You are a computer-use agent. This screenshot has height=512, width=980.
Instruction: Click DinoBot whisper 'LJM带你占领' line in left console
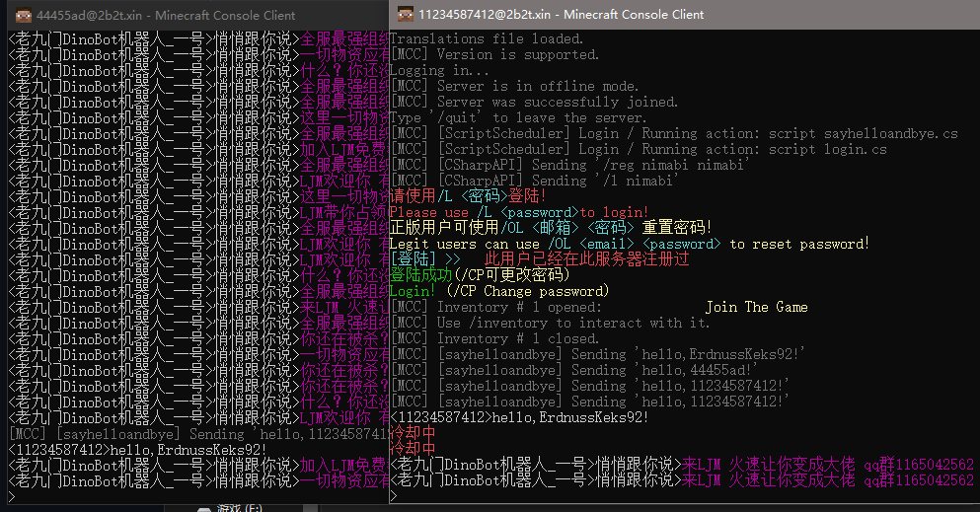click(198, 212)
